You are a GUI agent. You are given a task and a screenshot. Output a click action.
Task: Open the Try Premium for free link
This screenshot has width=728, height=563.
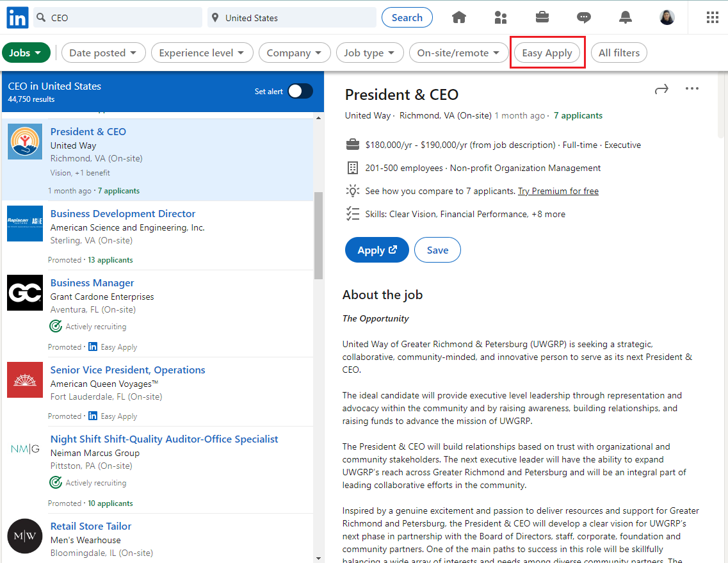(x=558, y=190)
